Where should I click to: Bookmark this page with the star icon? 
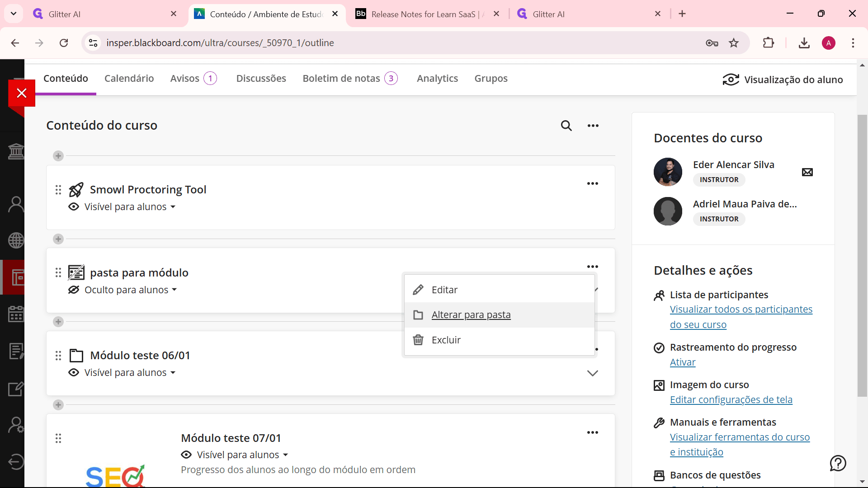(733, 43)
